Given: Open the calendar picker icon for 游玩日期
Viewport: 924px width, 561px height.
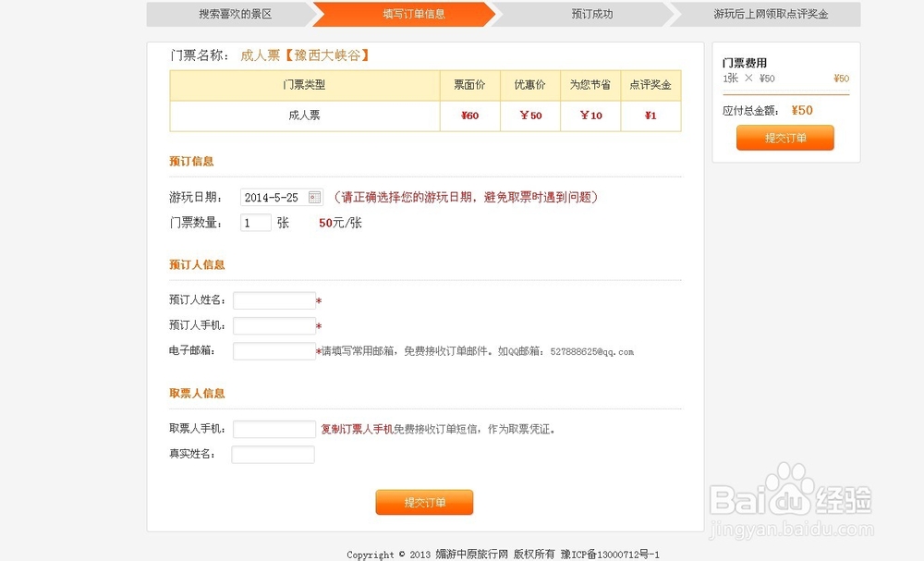Looking at the screenshot, I should click(x=315, y=198).
